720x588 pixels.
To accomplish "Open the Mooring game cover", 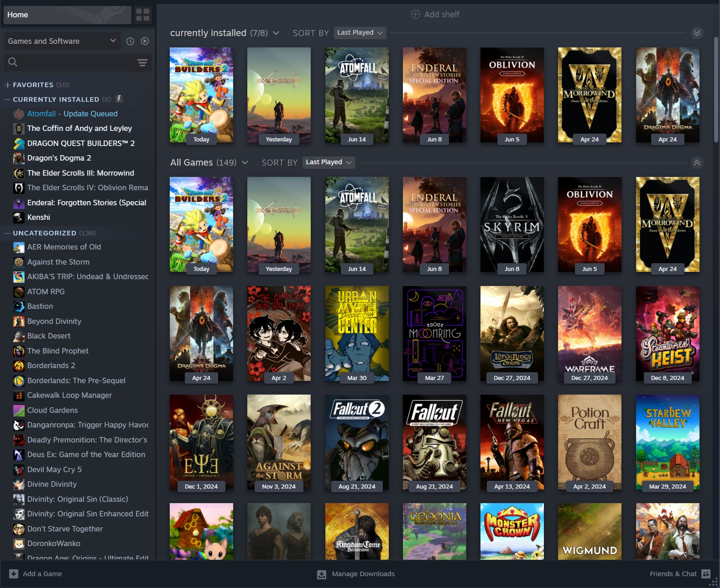I will click(x=434, y=333).
